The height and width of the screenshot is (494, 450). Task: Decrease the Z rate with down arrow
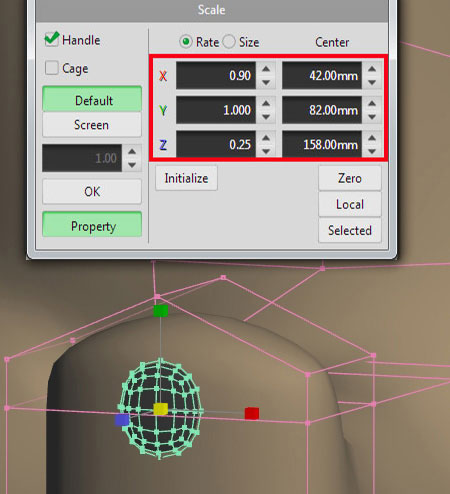(x=266, y=151)
